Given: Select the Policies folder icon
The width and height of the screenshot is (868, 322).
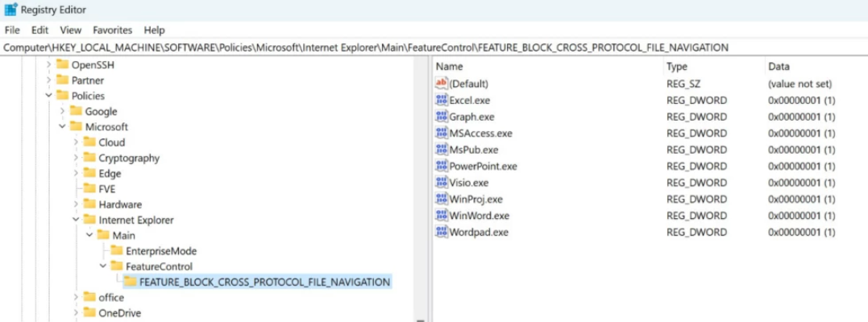Looking at the screenshot, I should coord(63,95).
